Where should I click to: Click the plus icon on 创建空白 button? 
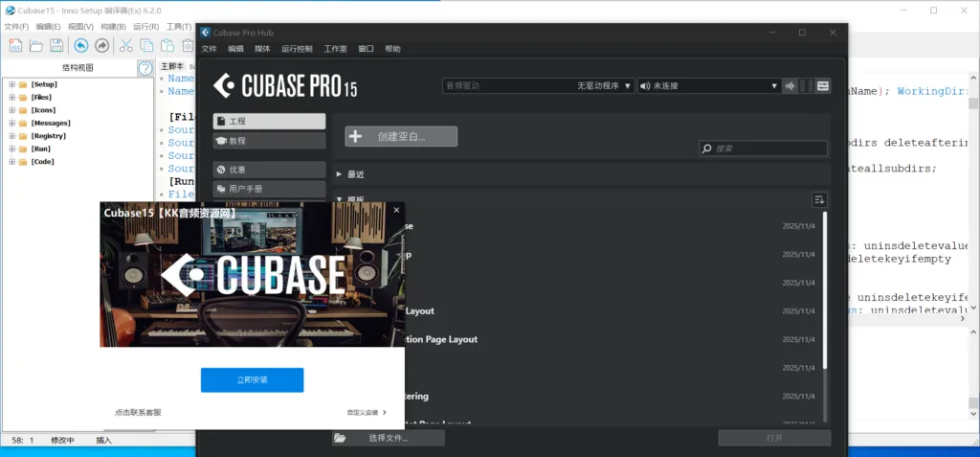(355, 136)
